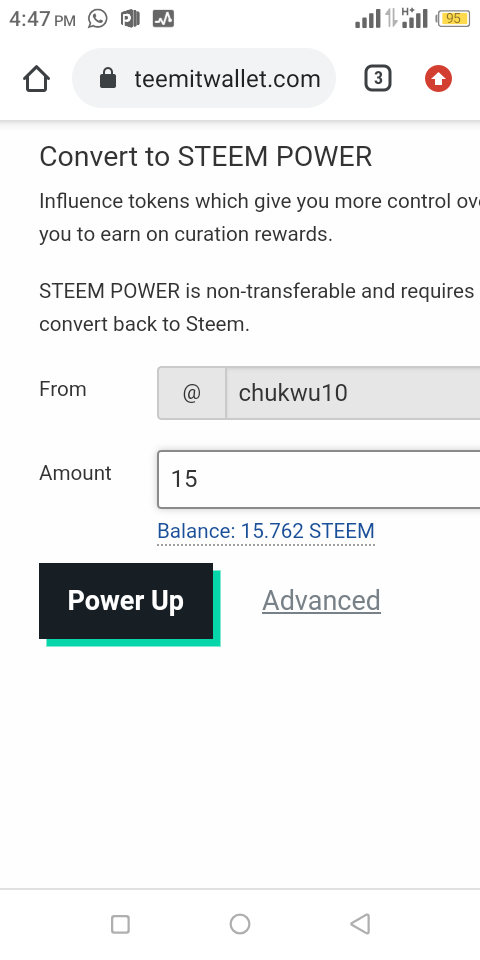Tap the 4:47 PM clock in status bar

pos(42,19)
